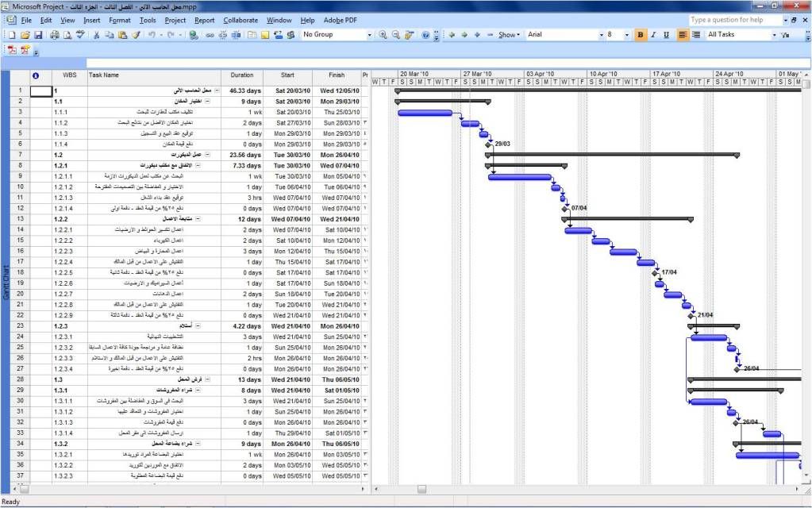Click the Split Task icon
The height and width of the screenshot is (508, 812).
coord(236,35)
